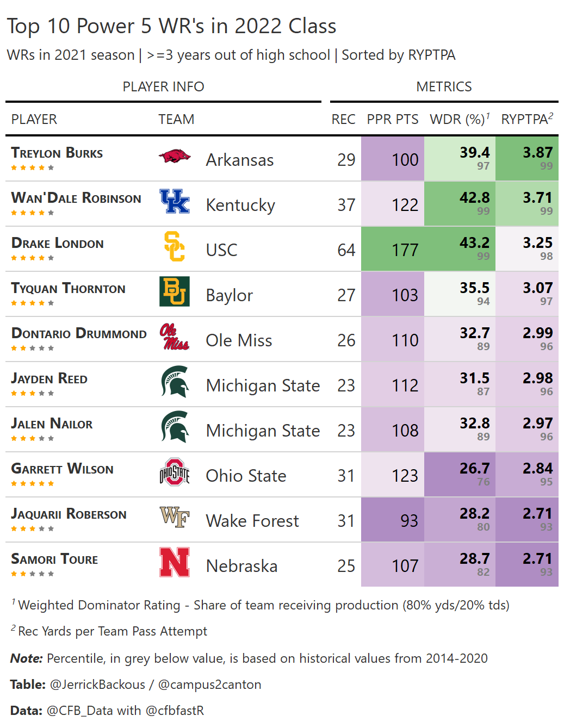The height and width of the screenshot is (728, 564).
Task: Click Garrett Wilson's star rating
Action: tap(33, 483)
